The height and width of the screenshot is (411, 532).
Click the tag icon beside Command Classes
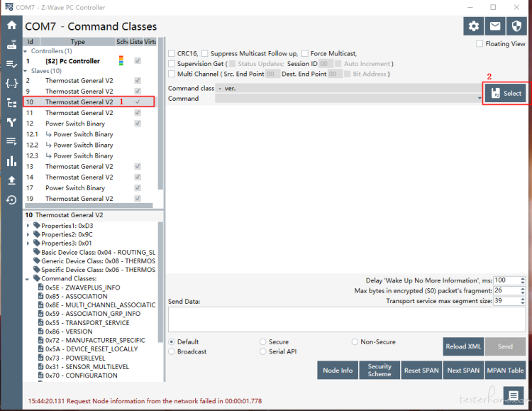37,278
